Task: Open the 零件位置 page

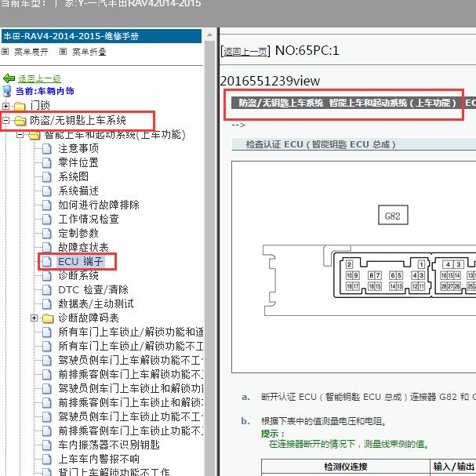Action: [78, 162]
